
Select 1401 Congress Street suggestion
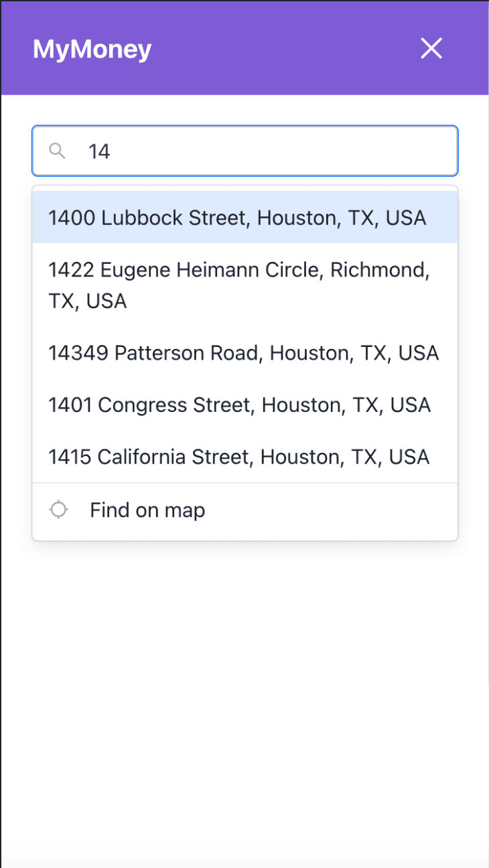click(x=239, y=405)
